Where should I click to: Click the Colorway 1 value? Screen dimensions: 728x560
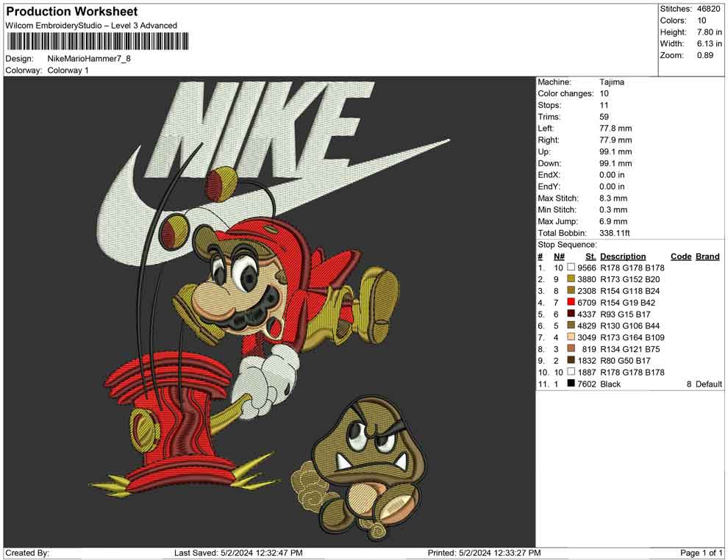click(x=68, y=71)
